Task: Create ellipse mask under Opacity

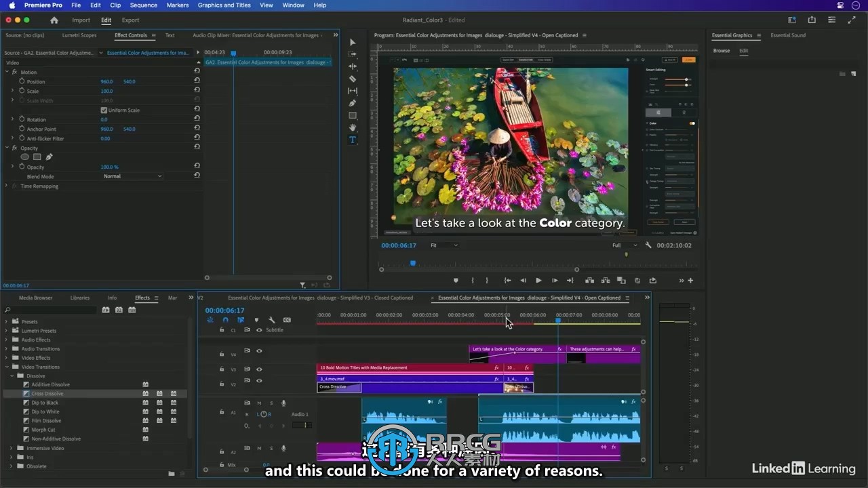Action: pos(25,157)
